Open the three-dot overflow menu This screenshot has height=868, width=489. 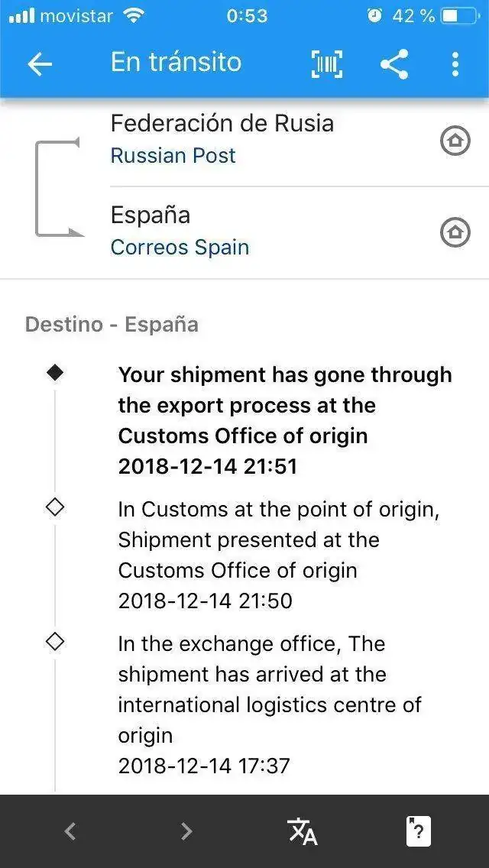tap(455, 63)
